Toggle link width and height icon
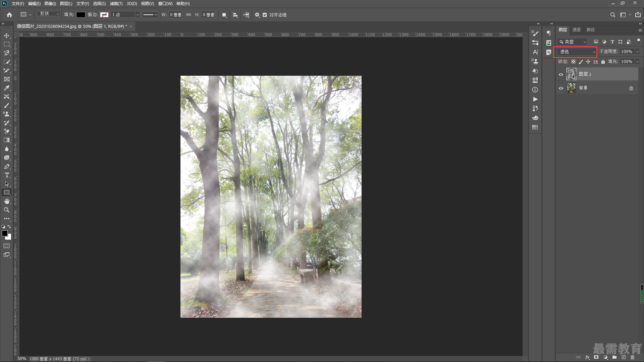 click(x=189, y=15)
